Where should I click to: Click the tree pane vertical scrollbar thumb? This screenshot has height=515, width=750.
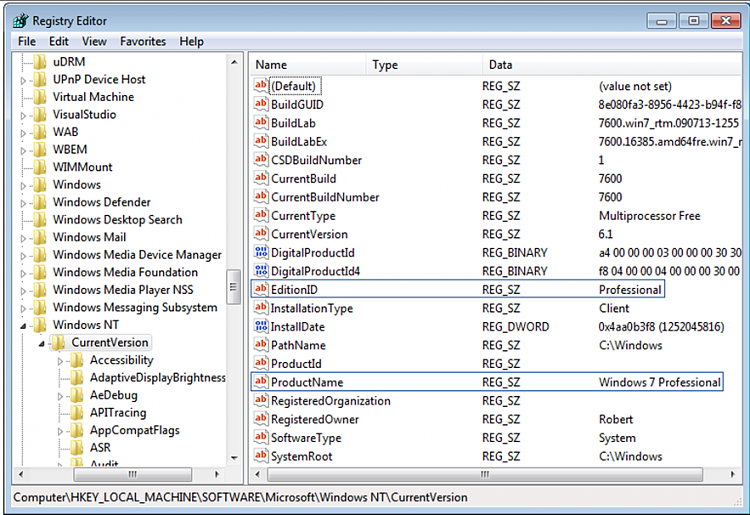tap(233, 287)
